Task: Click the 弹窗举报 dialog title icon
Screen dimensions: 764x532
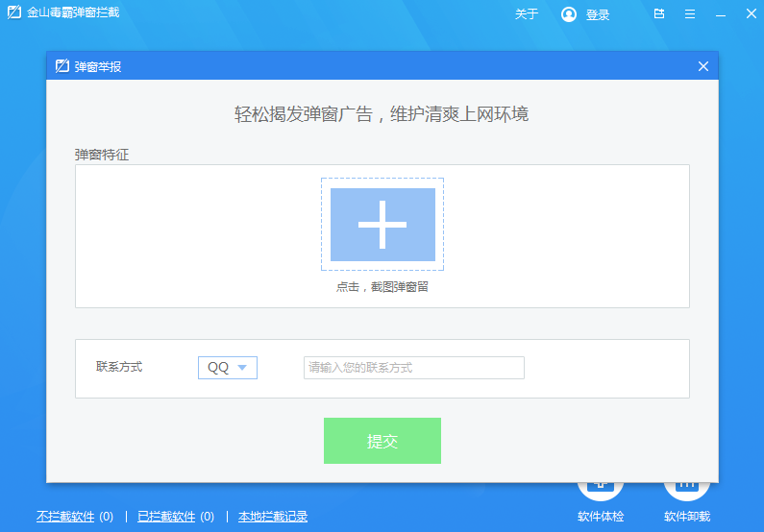Action: pyautogui.click(x=62, y=66)
